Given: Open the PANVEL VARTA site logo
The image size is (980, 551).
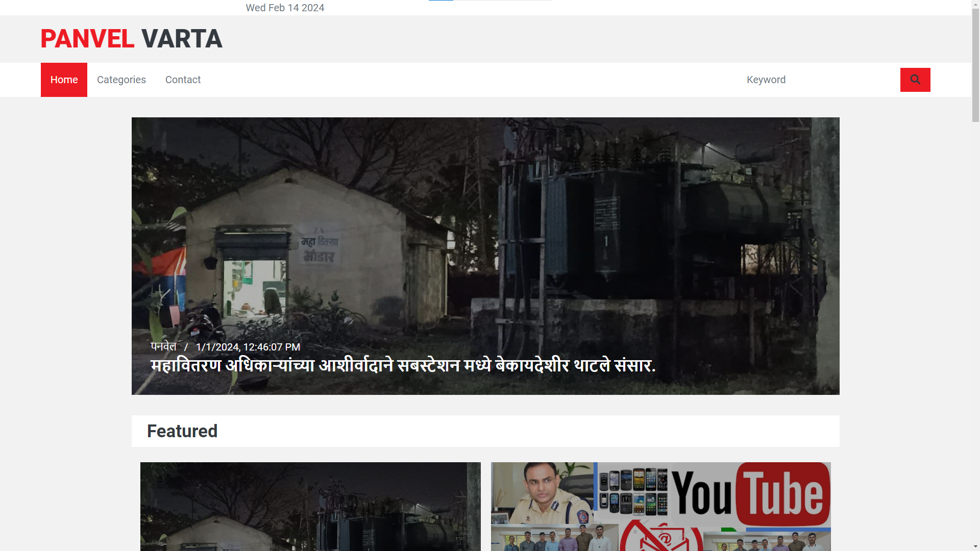Looking at the screenshot, I should pos(131,39).
